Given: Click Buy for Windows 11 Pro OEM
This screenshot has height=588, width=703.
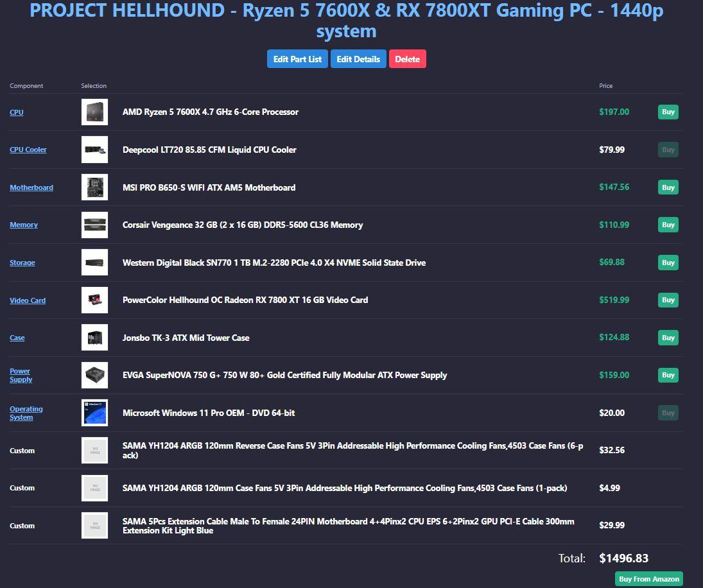Looking at the screenshot, I should click(668, 413).
